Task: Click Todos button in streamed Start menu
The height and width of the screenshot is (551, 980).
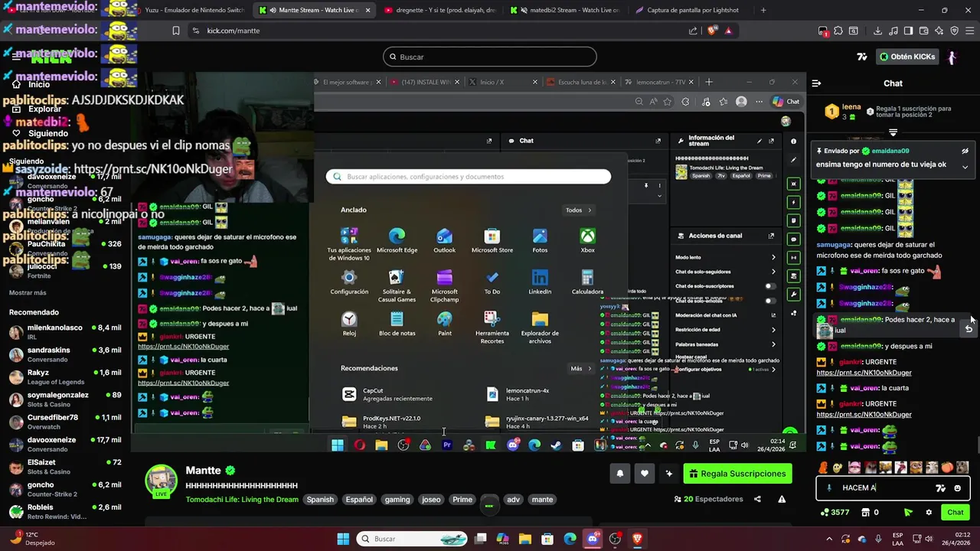Action: (578, 210)
